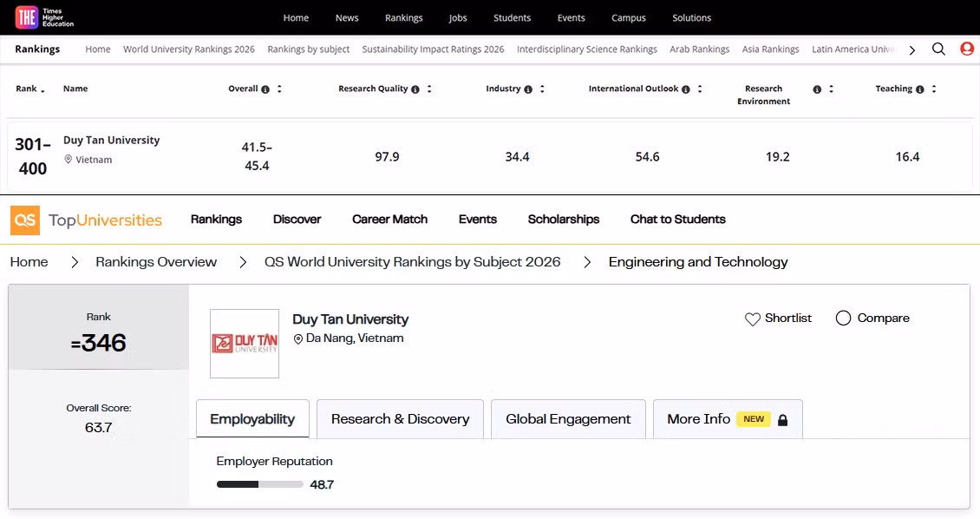Open Arab Rankings link
This screenshot has height=519, width=980.
click(x=699, y=49)
